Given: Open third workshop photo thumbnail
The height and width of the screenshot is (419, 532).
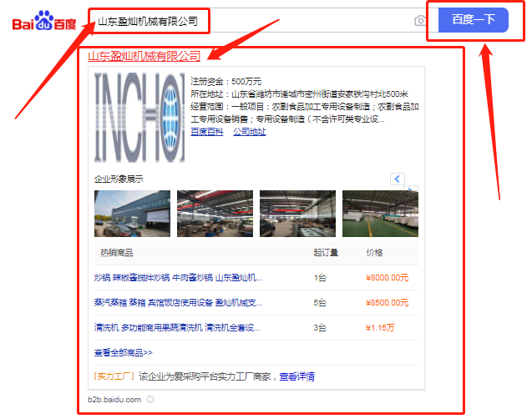Looking at the screenshot, I should [297, 214].
